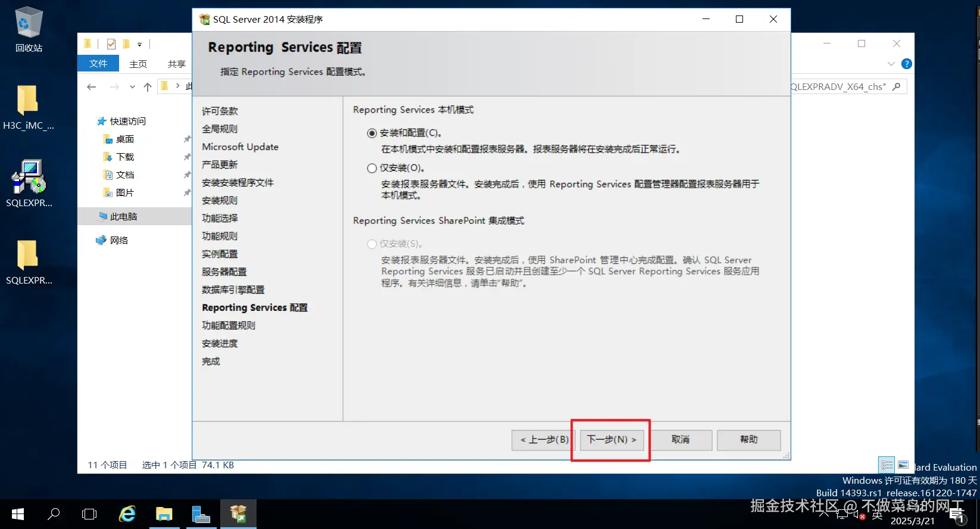Click the Windows Start button
The image size is (980, 529).
[x=18, y=514]
